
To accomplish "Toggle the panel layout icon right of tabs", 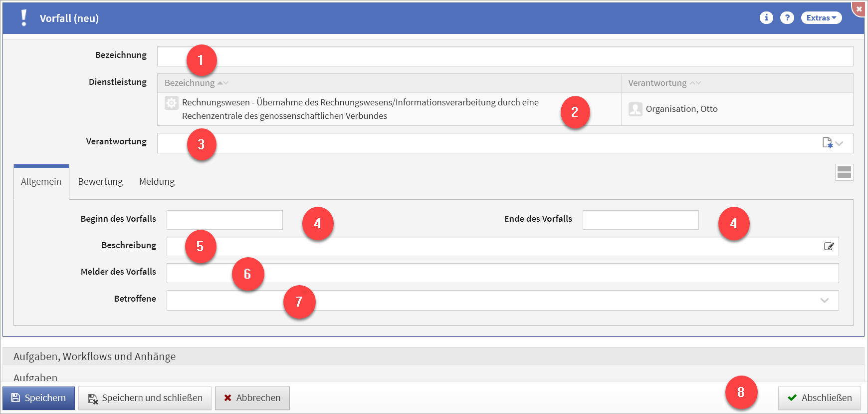I will [844, 172].
